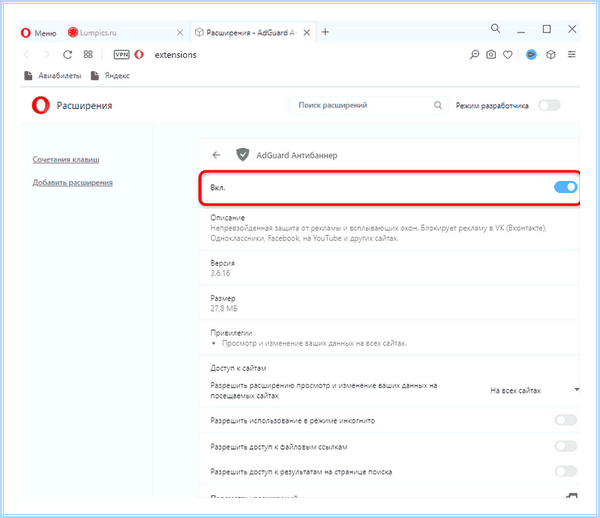Open the Добавить расширения link
Image resolution: width=600 pixels, height=518 pixels.
72,182
